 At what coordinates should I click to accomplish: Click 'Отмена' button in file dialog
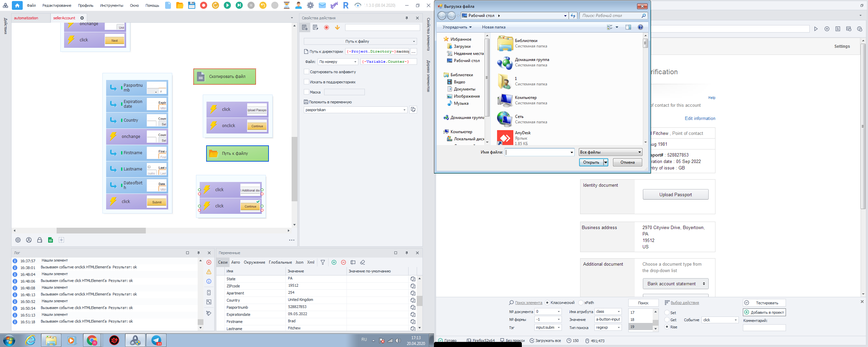(x=627, y=162)
